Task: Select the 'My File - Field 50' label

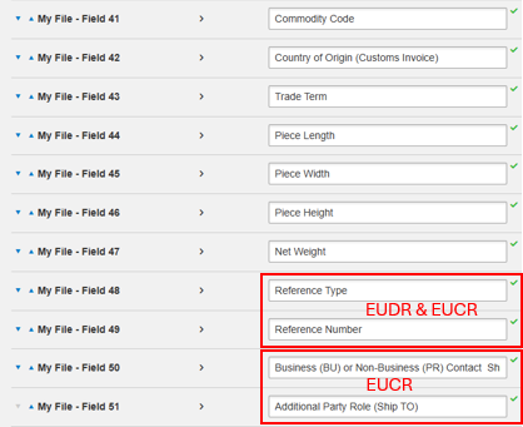Action: [78, 368]
